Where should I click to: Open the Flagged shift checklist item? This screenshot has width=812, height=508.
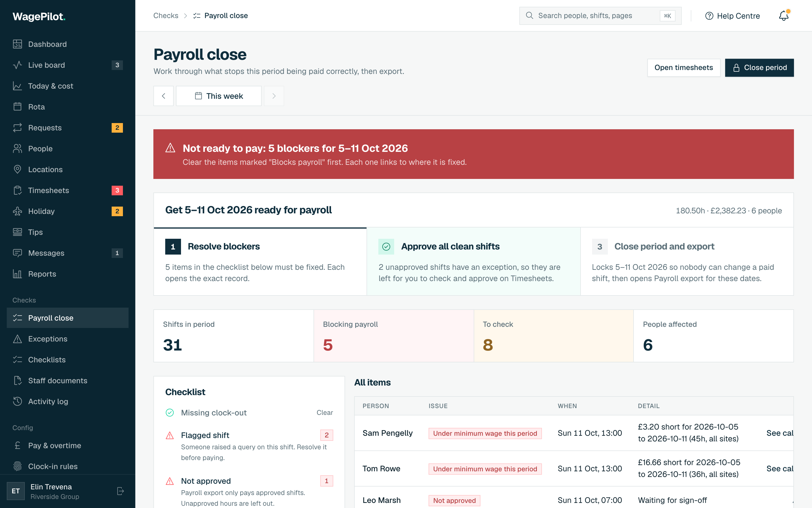[x=249, y=446]
